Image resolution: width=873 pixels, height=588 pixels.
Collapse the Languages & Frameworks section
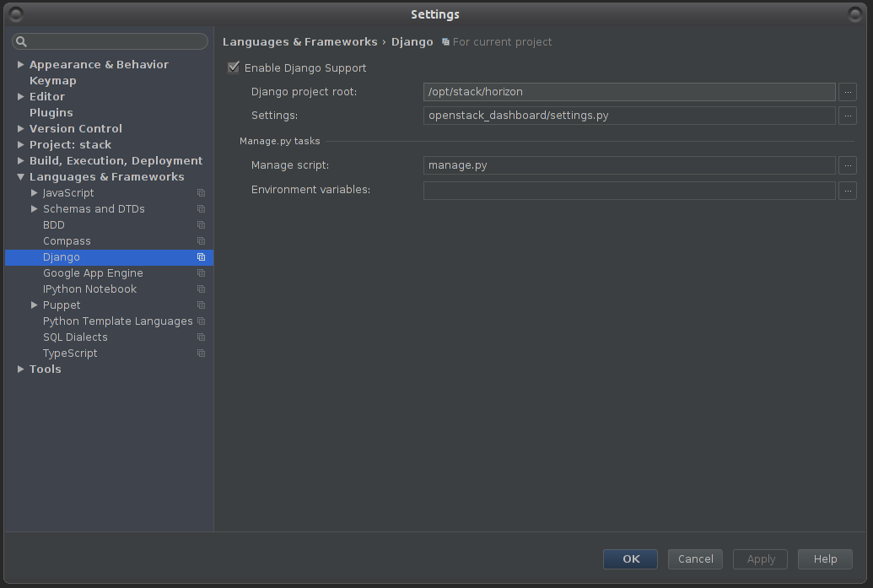20,176
